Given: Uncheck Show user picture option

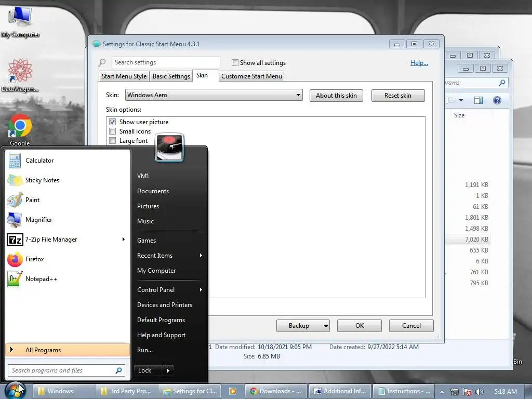Looking at the screenshot, I should (112, 122).
